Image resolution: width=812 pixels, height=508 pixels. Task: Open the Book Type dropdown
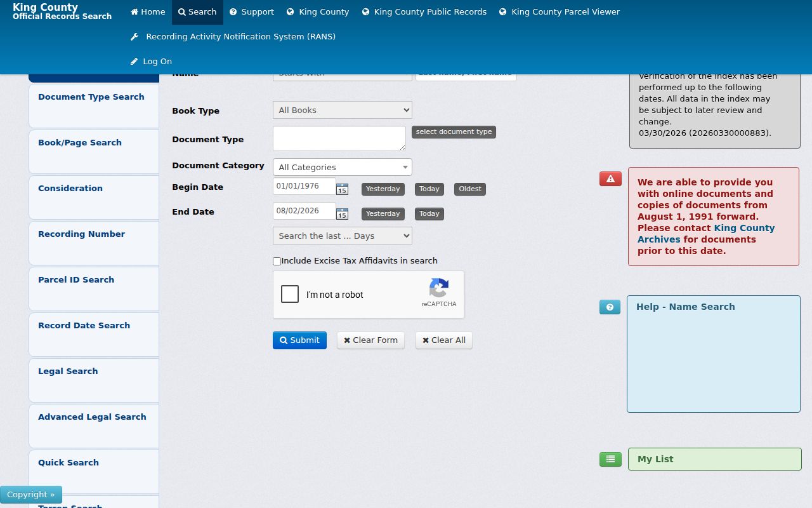pyautogui.click(x=343, y=110)
